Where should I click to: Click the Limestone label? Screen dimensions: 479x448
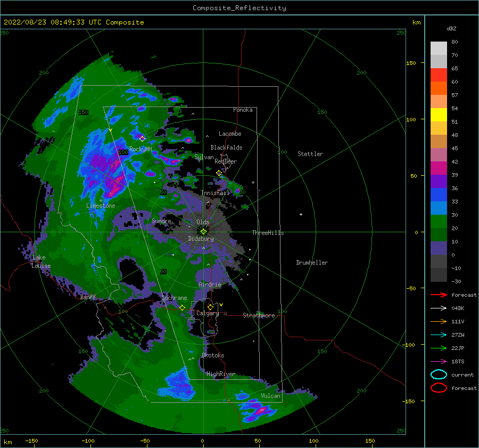pyautogui.click(x=101, y=206)
